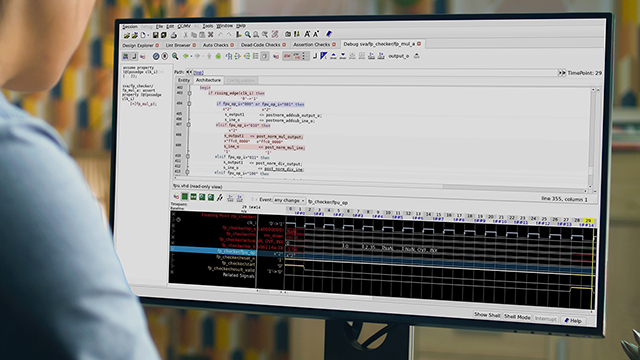Image resolution: width=640 pixels, height=360 pixels.
Task: Click the first green waveform zoom icon
Action: click(185, 197)
